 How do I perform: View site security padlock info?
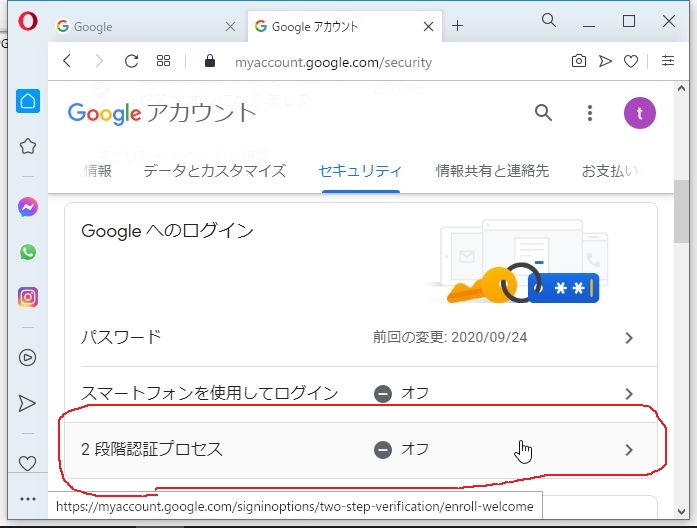point(210,61)
